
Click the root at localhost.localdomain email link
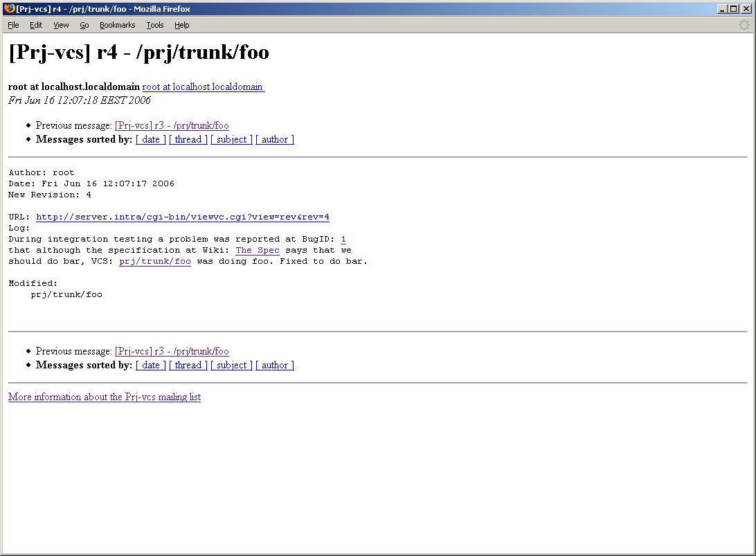203,87
